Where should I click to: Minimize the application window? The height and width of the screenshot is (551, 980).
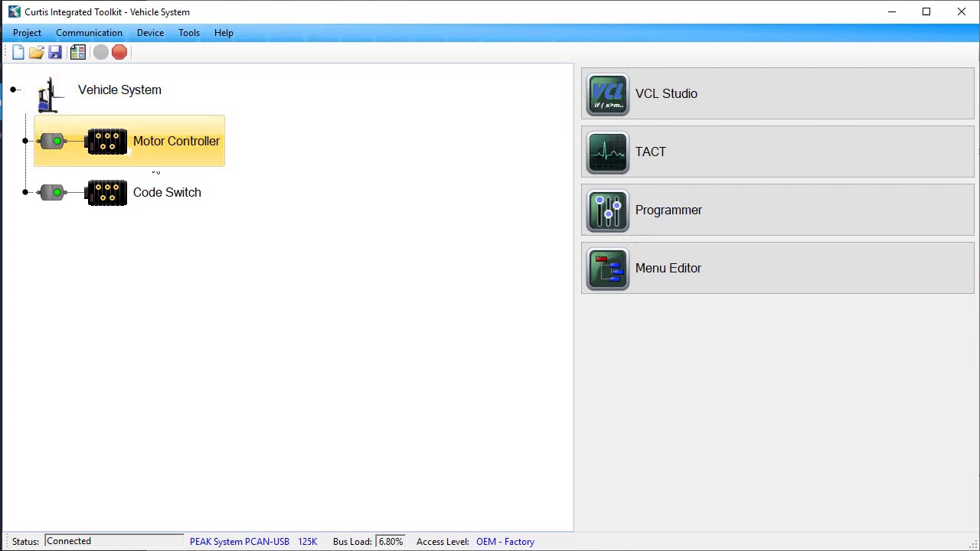click(891, 11)
